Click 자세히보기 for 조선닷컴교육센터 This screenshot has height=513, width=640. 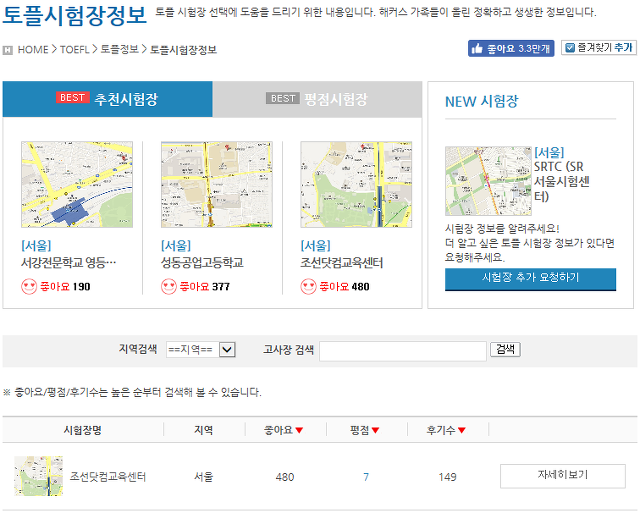[562, 475]
